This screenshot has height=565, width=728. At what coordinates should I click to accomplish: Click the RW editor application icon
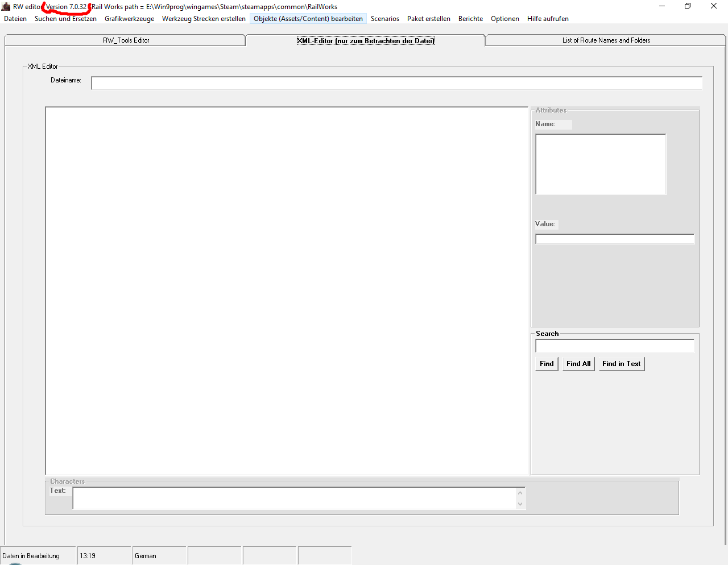pyautogui.click(x=6, y=7)
